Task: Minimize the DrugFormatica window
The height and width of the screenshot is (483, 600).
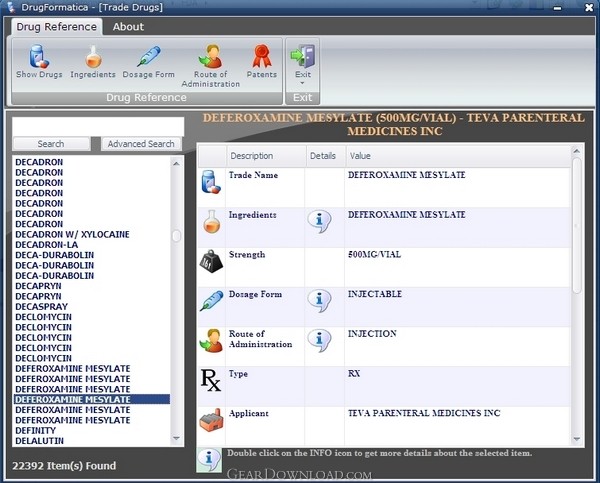Action: pos(558,8)
